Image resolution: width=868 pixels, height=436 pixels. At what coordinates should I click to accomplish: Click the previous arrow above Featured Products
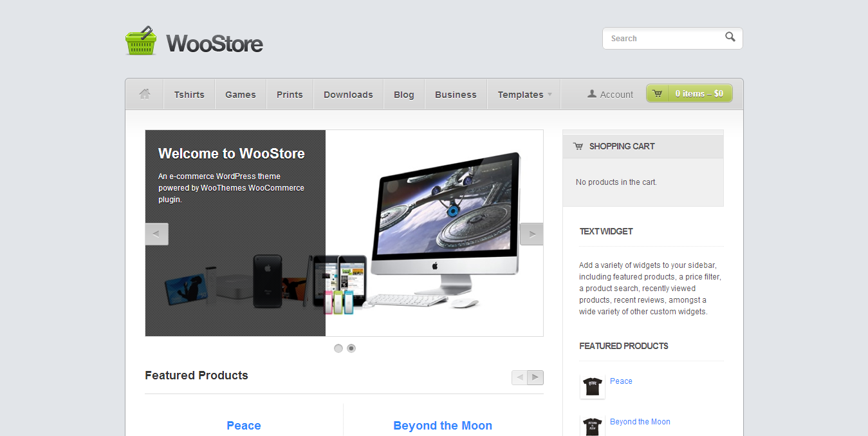[x=520, y=377]
